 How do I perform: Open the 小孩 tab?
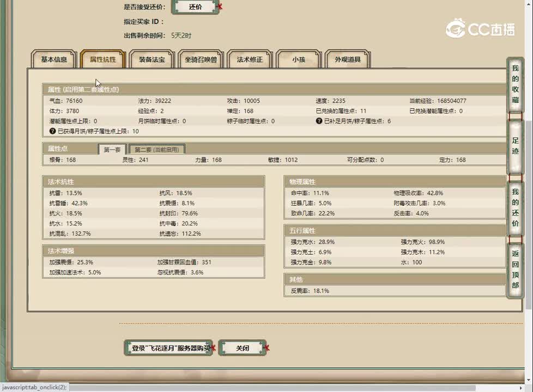pyautogui.click(x=298, y=59)
